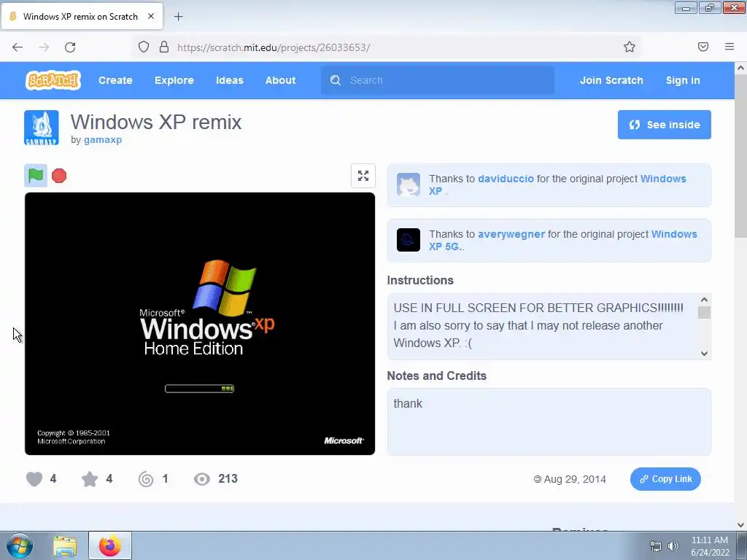Open a new browser tab

click(178, 17)
